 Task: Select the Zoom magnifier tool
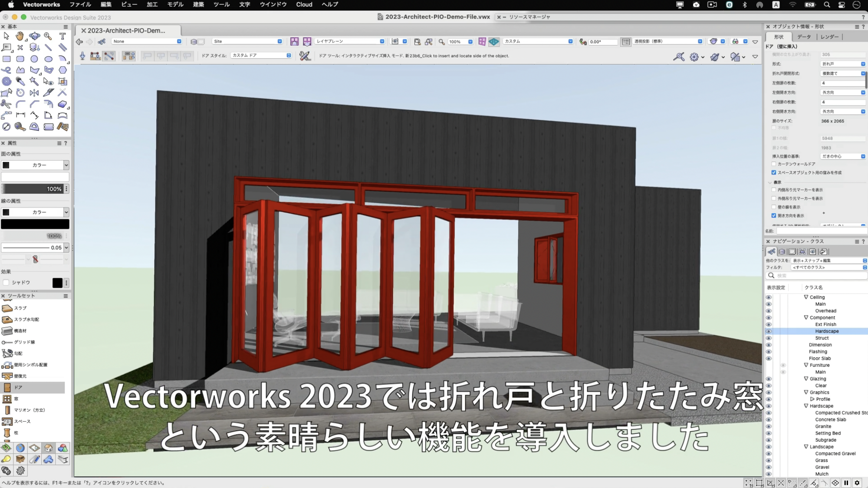coord(48,36)
